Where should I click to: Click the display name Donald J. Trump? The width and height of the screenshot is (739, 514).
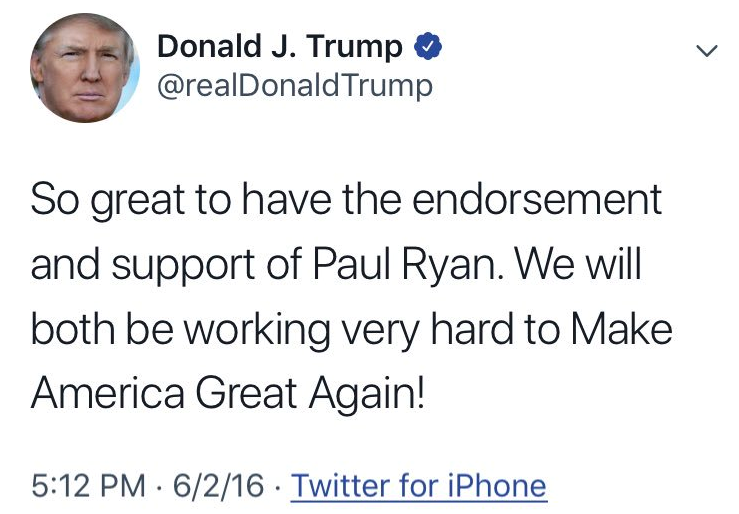[x=280, y=46]
